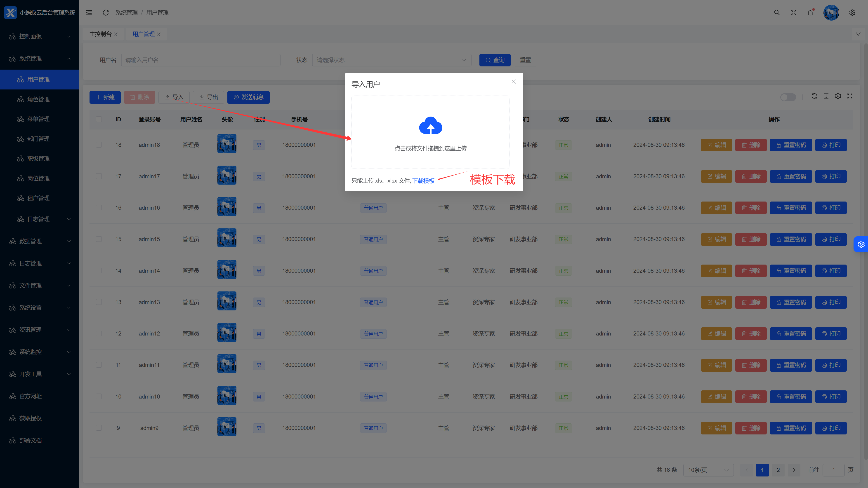Collapse sidebar with the menu fold icon

point(89,13)
